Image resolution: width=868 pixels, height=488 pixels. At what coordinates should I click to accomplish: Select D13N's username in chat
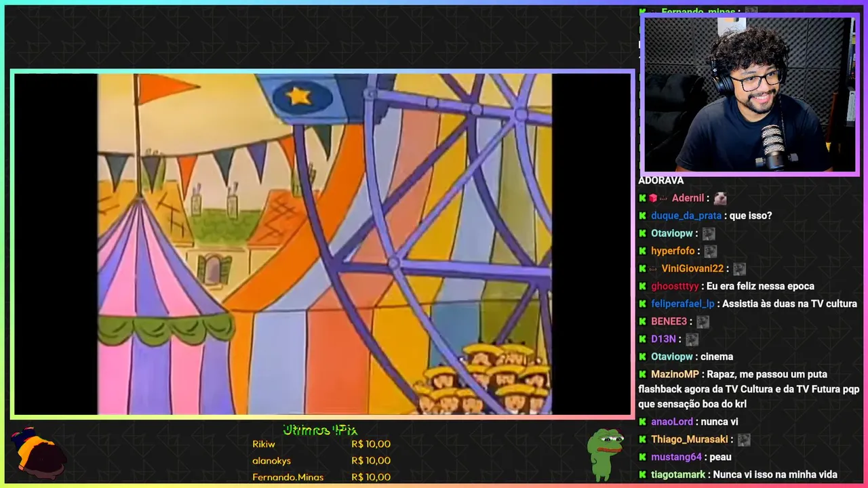(x=663, y=339)
